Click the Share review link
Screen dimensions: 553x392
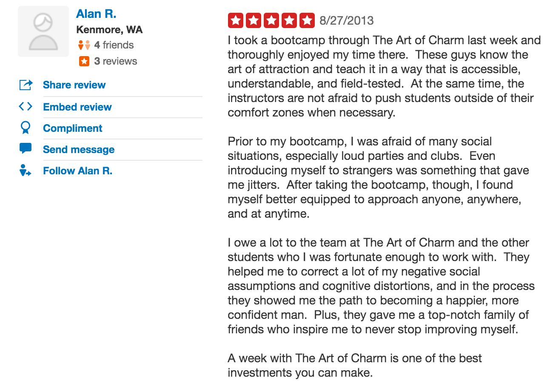[74, 85]
